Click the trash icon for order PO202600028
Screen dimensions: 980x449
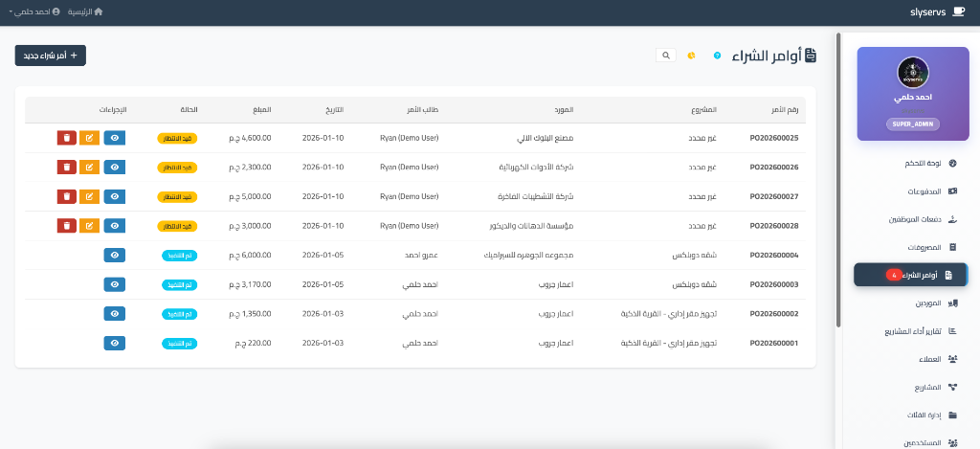66,226
